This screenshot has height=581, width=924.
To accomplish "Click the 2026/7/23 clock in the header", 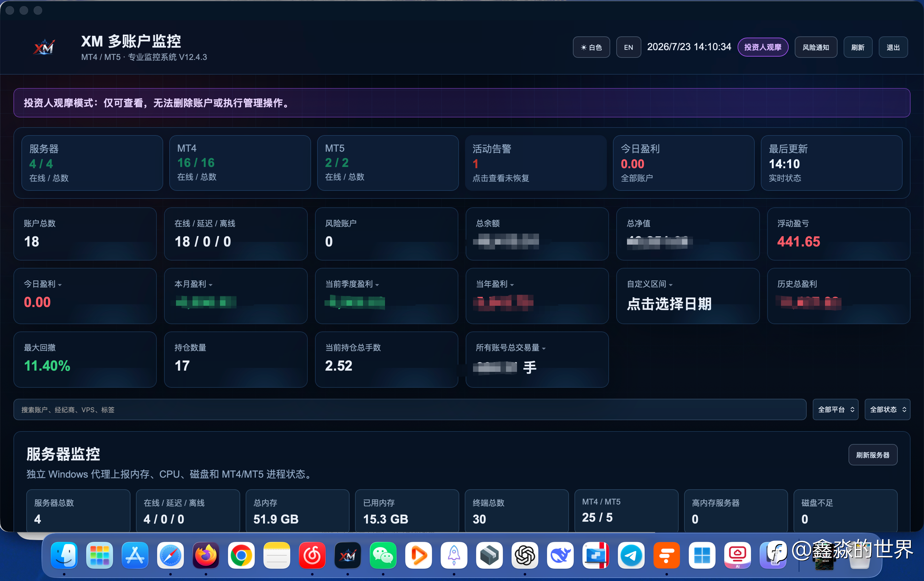I will (x=689, y=47).
